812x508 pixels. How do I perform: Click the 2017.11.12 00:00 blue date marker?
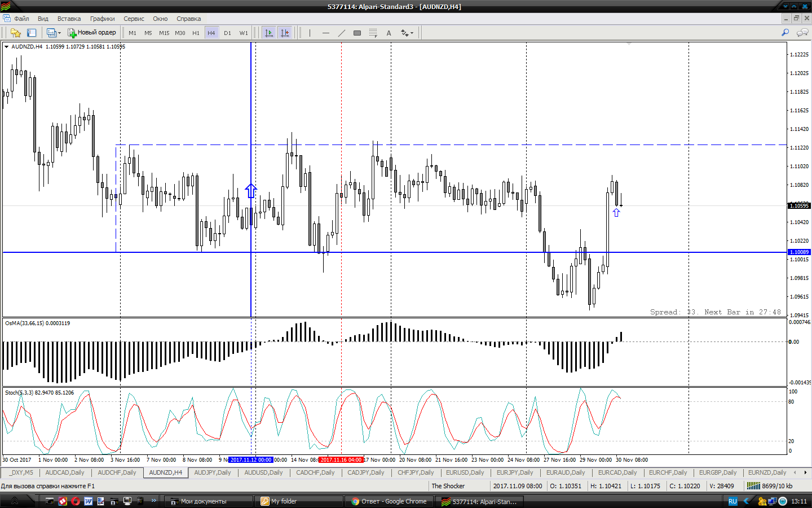pos(251,460)
